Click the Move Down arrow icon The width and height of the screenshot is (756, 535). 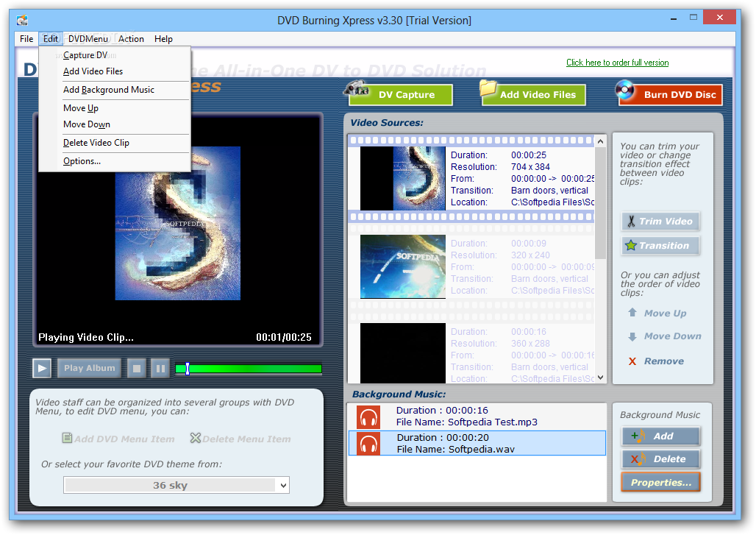pyautogui.click(x=632, y=336)
